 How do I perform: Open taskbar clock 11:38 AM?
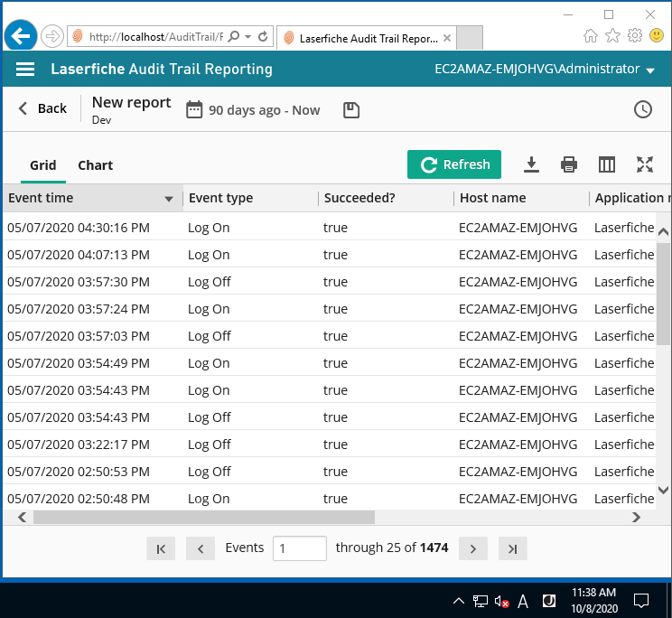594,601
